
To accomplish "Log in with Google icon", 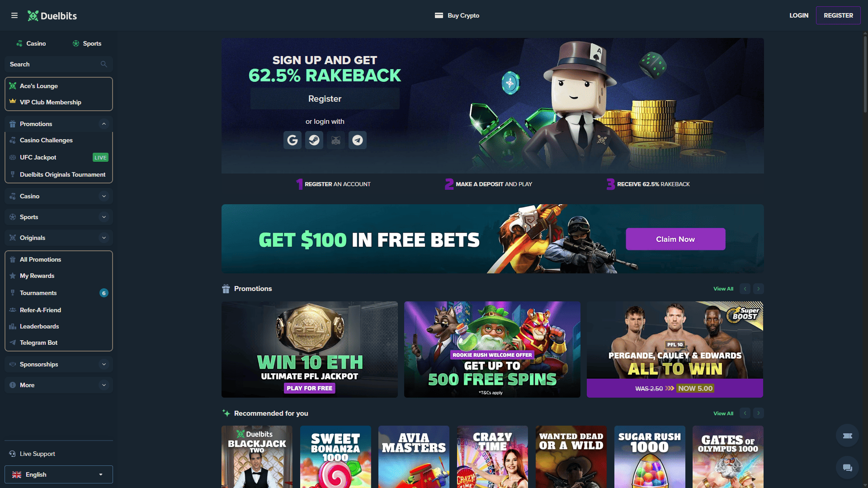I will (x=292, y=140).
